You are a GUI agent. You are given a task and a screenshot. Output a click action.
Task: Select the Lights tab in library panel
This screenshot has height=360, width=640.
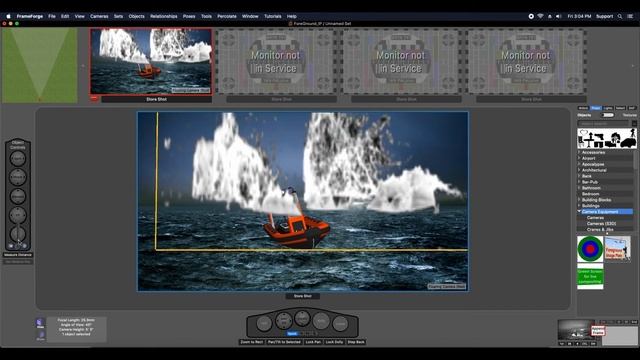tap(608, 108)
